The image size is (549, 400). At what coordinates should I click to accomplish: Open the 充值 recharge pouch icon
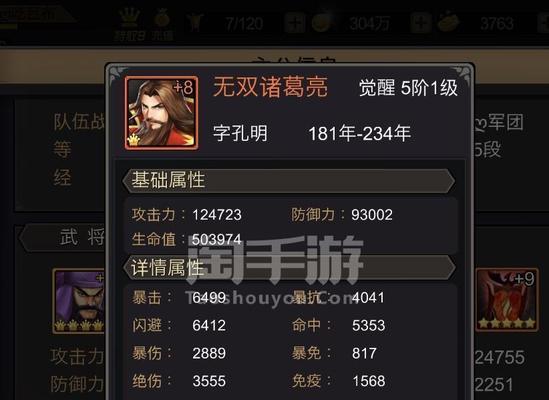point(162,18)
